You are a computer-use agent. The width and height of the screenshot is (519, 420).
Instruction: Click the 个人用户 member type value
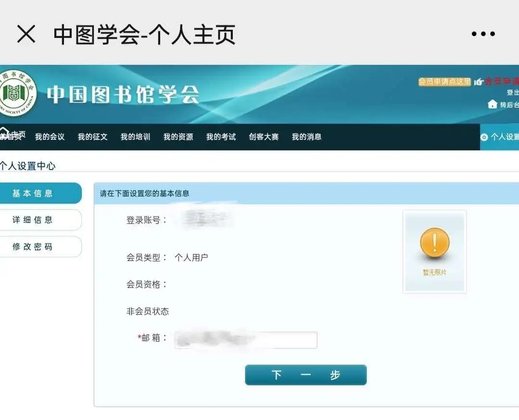(x=191, y=257)
